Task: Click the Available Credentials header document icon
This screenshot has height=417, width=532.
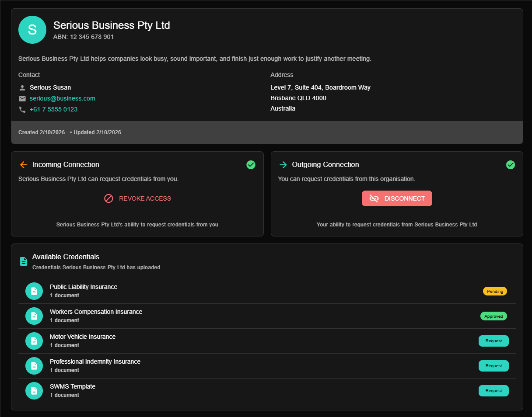Action: pyautogui.click(x=23, y=261)
